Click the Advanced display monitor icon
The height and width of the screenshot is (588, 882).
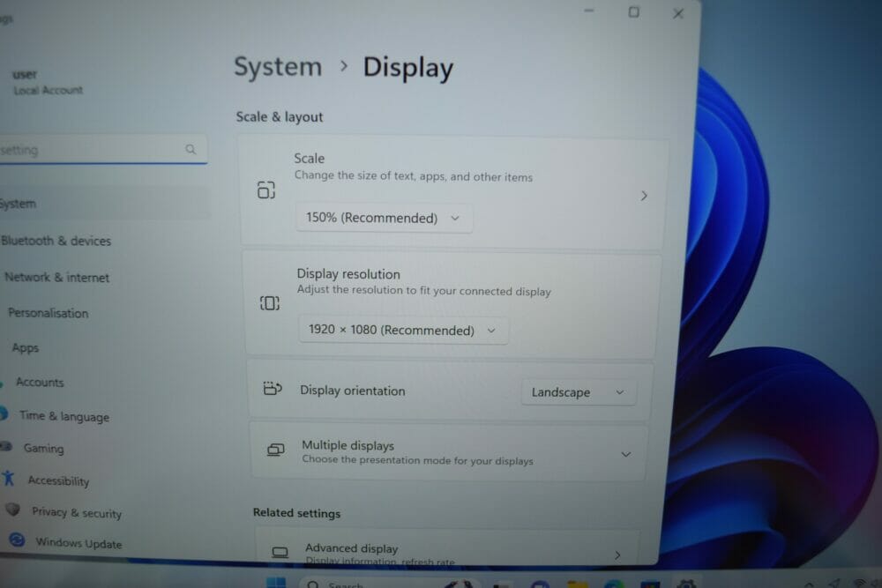(x=280, y=553)
